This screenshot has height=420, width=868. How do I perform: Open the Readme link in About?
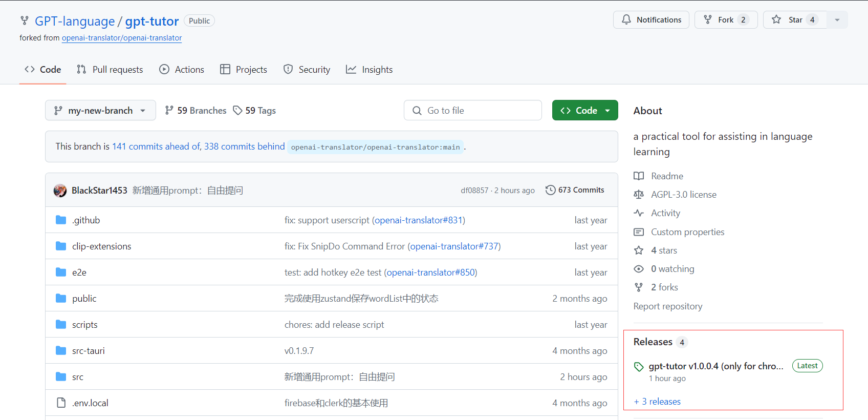667,176
